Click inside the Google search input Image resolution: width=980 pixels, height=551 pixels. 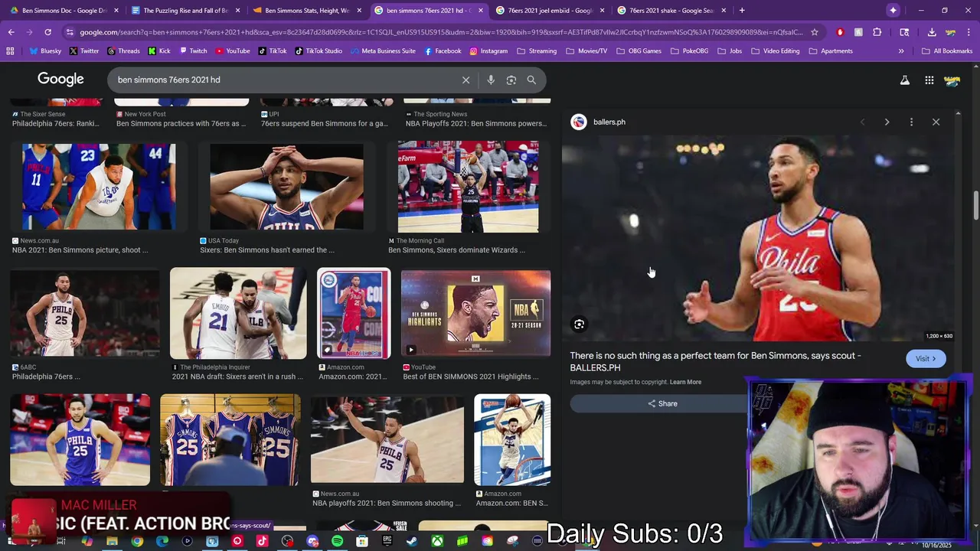click(x=283, y=80)
